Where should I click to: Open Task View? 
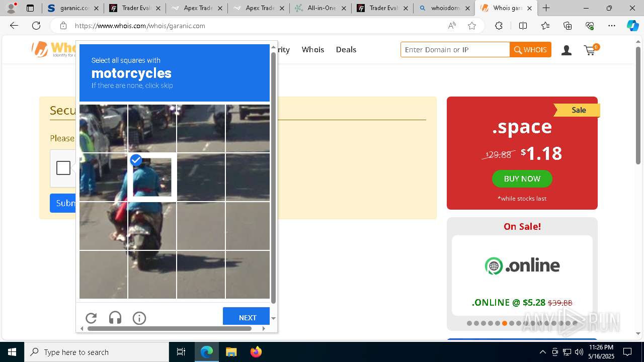pos(181,352)
